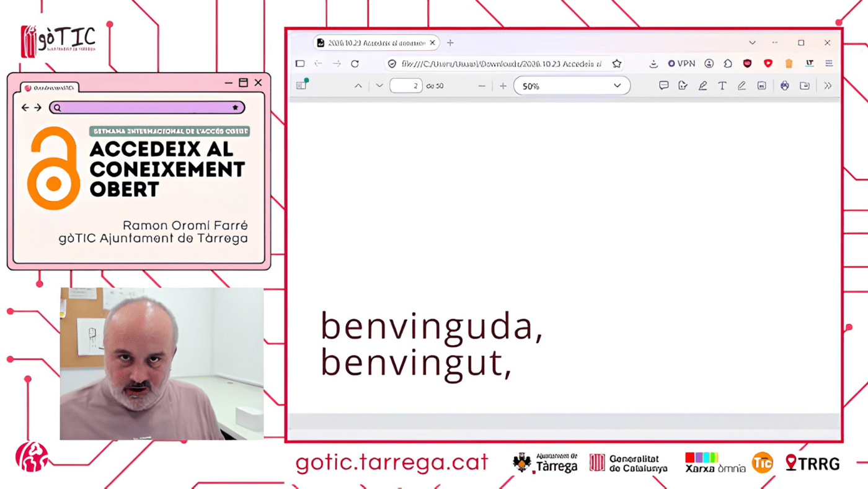Screen dimensions: 868x489
Task: Click the page number input field
Action: [x=406, y=86]
